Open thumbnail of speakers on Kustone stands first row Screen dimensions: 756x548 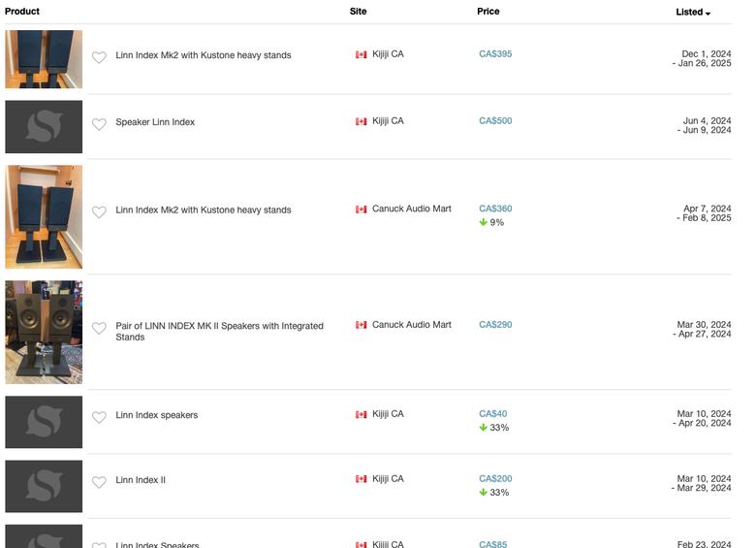tap(44, 59)
